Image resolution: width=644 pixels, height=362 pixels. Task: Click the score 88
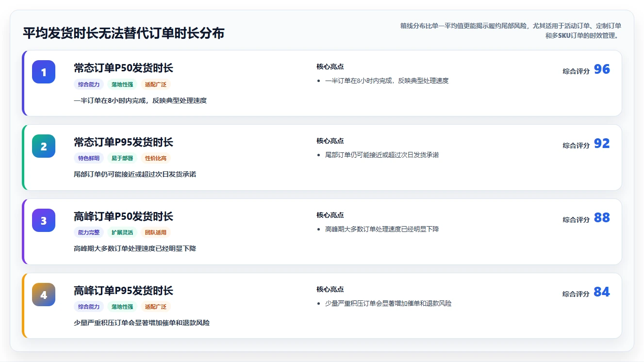[602, 218]
